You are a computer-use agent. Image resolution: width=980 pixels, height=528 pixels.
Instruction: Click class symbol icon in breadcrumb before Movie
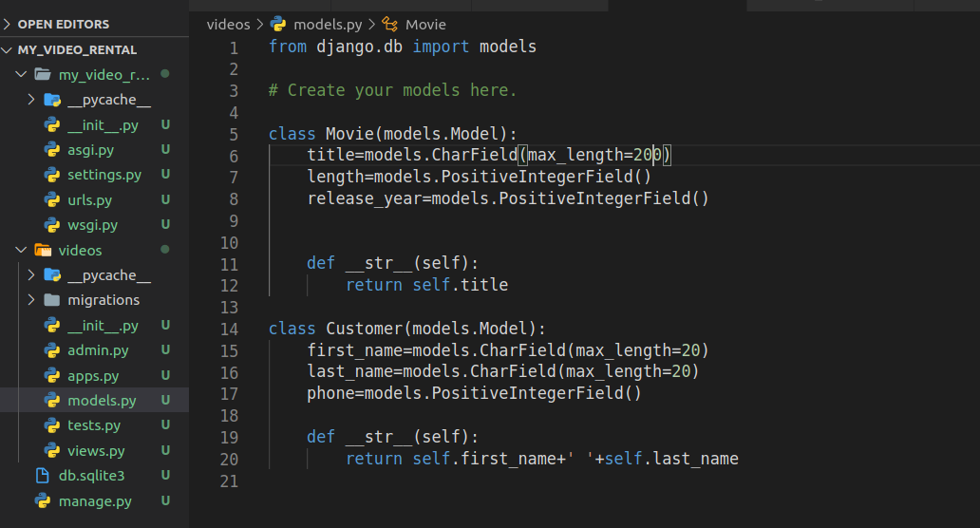pyautogui.click(x=390, y=25)
